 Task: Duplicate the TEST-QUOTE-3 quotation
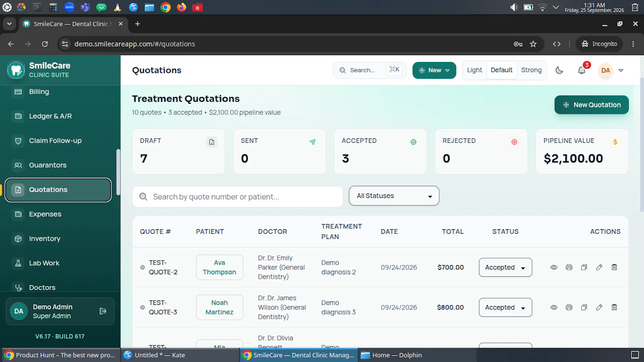(584, 307)
